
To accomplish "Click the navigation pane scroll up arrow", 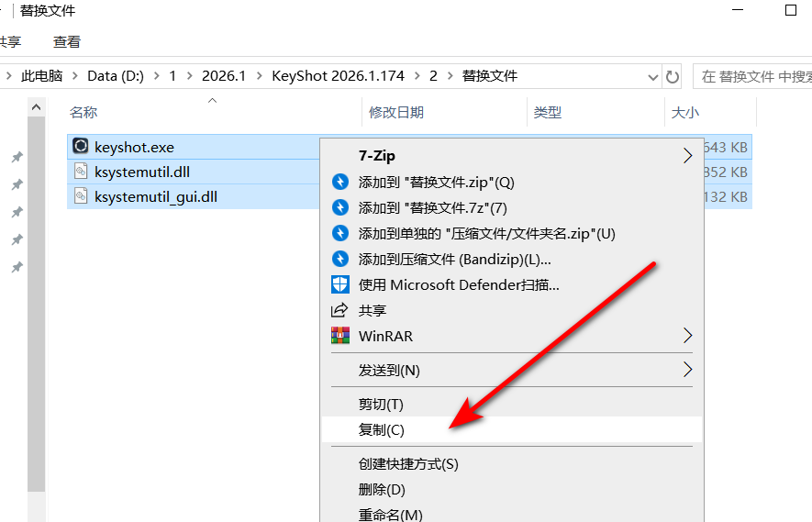I will (37, 107).
